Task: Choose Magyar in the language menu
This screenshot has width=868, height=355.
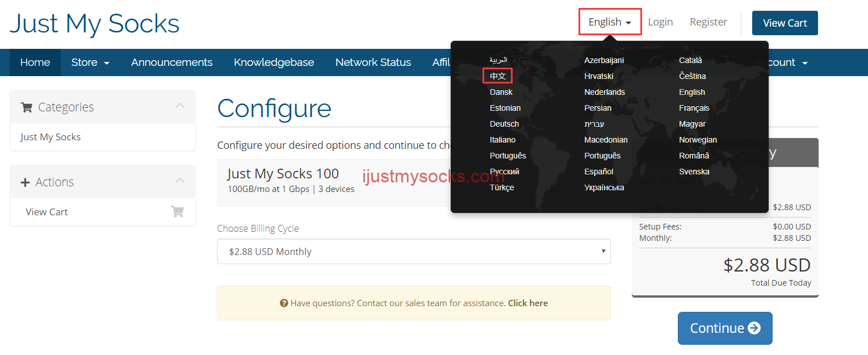Action: coord(693,124)
